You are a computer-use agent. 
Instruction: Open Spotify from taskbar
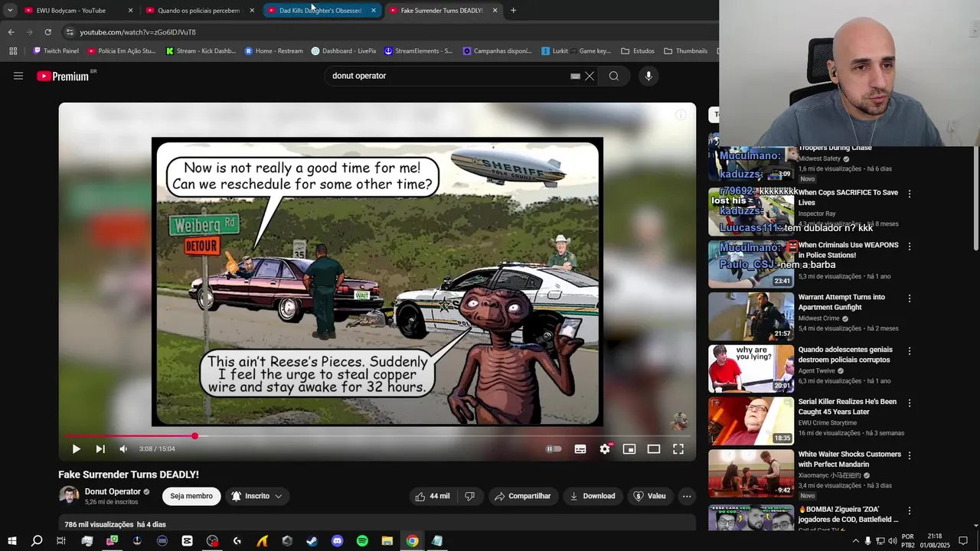[x=362, y=541]
